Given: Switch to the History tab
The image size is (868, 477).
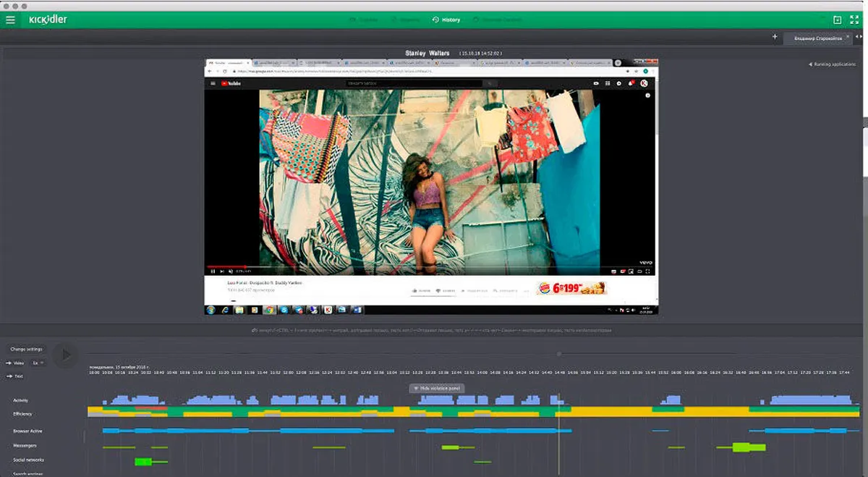Looking at the screenshot, I should 446,20.
